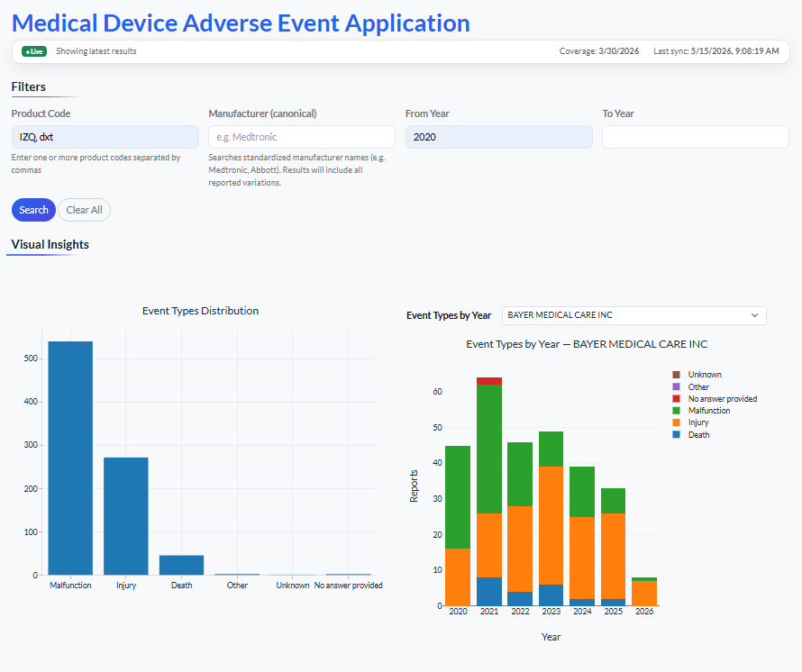Viewport: 802px width, 672px height.
Task: Focus the Manufacturer (canonical) input field
Action: tap(302, 137)
